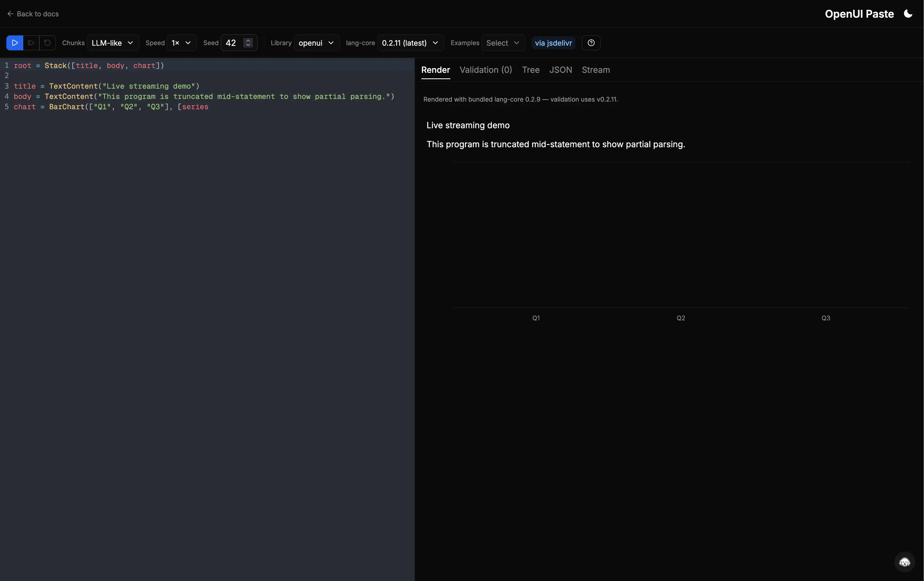924x581 pixels.
Task: Open the Speed 1× dropdown
Action: tap(181, 43)
